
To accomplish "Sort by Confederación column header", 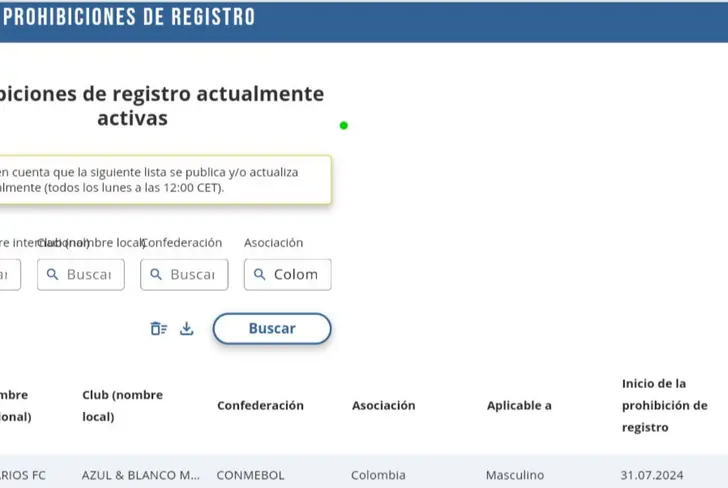I will point(260,405).
